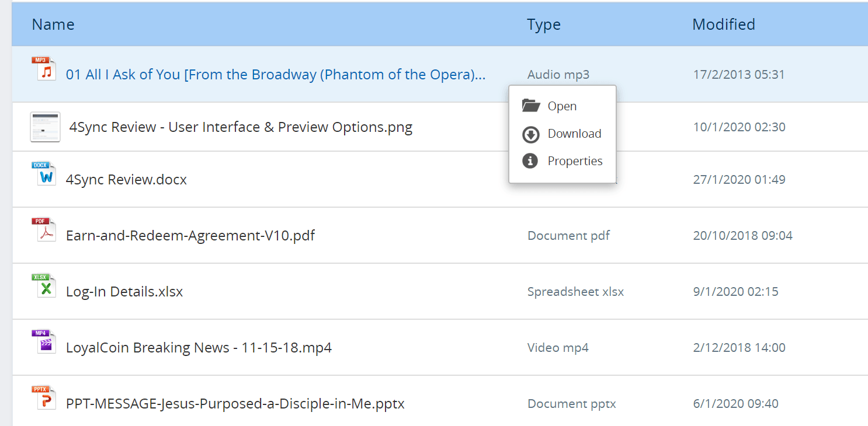Click the Properties info icon in context menu
The height and width of the screenshot is (426, 868).
click(x=530, y=161)
